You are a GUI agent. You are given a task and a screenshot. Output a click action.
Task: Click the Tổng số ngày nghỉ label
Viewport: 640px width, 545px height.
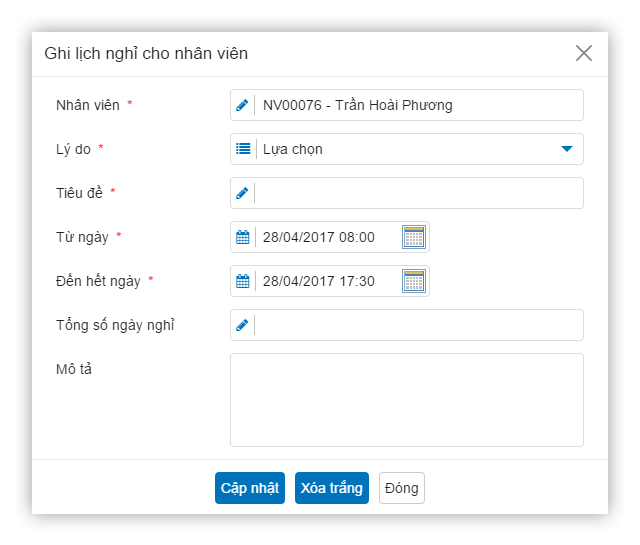[115, 325]
